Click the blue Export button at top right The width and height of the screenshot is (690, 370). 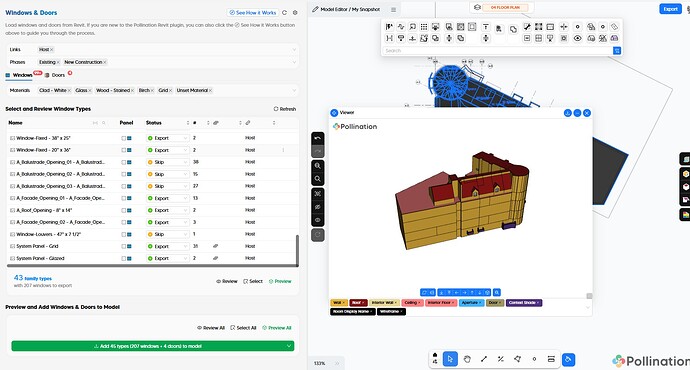click(x=670, y=9)
